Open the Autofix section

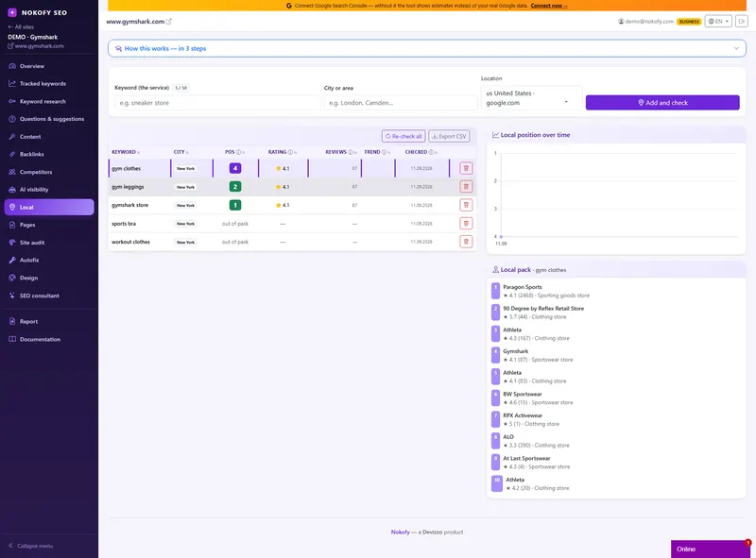click(x=49, y=261)
